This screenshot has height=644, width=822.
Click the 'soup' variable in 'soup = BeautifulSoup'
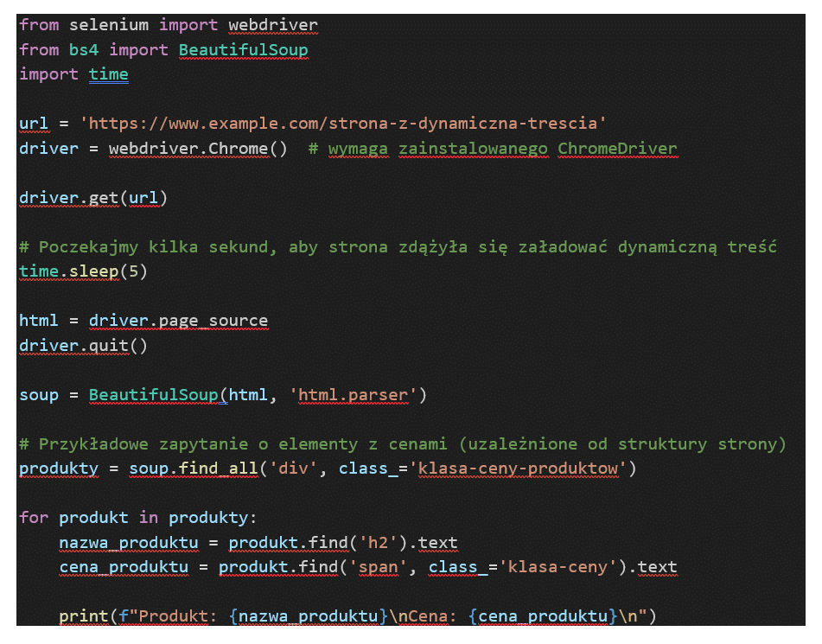pos(39,395)
